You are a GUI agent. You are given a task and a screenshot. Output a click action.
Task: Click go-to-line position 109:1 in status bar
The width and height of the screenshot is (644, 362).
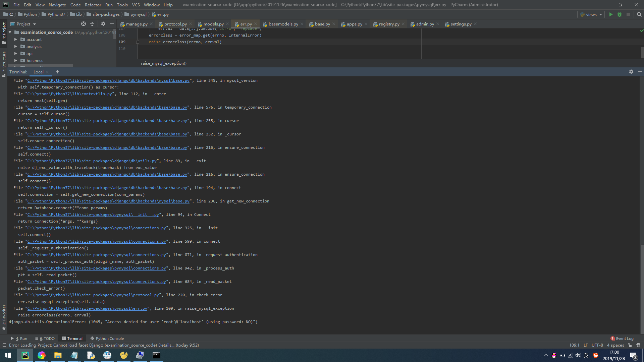[x=574, y=345]
